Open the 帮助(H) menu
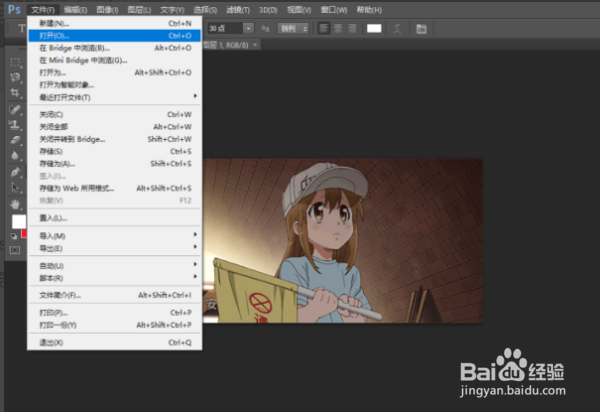 pyautogui.click(x=369, y=10)
